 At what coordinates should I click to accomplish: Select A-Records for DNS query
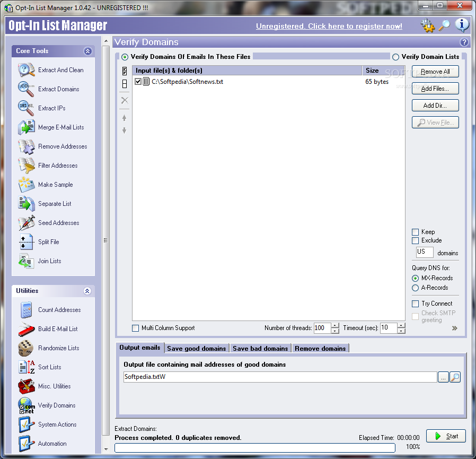(x=415, y=288)
